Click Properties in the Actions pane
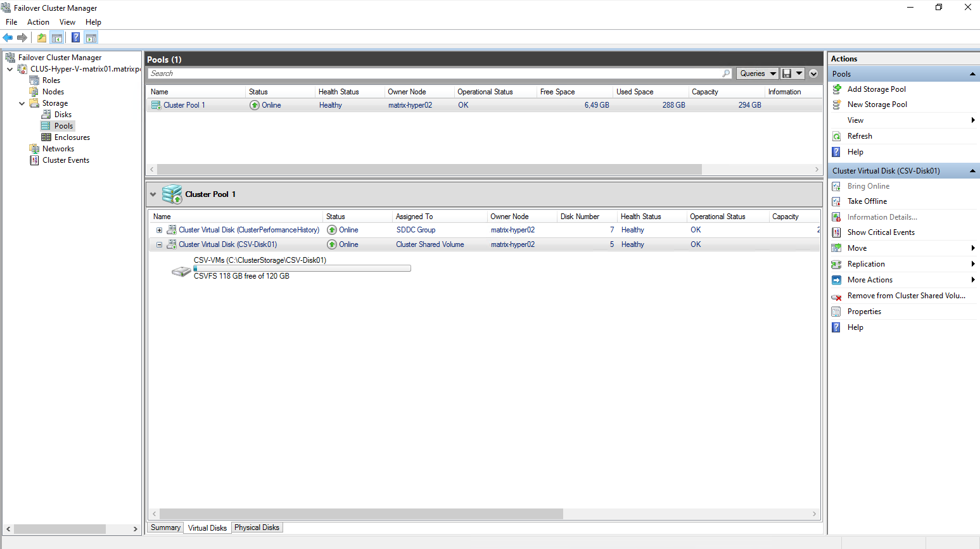The height and width of the screenshot is (549, 980). pyautogui.click(x=864, y=312)
